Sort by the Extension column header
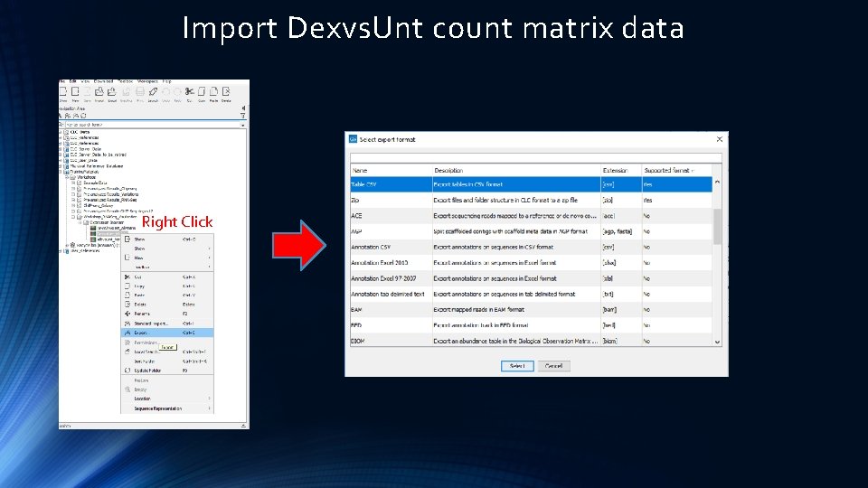 621,171
